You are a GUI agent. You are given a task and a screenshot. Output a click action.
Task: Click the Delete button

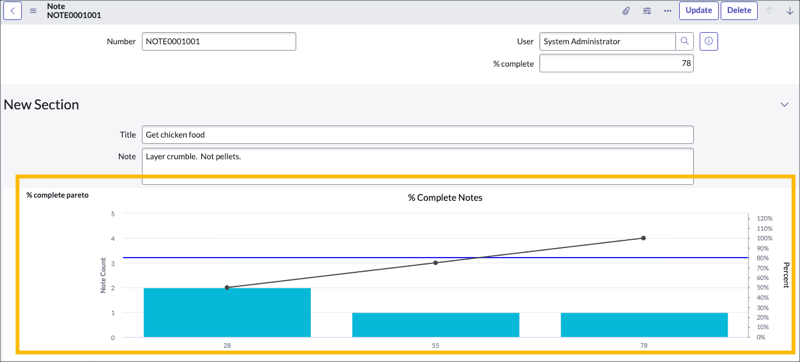pos(739,11)
